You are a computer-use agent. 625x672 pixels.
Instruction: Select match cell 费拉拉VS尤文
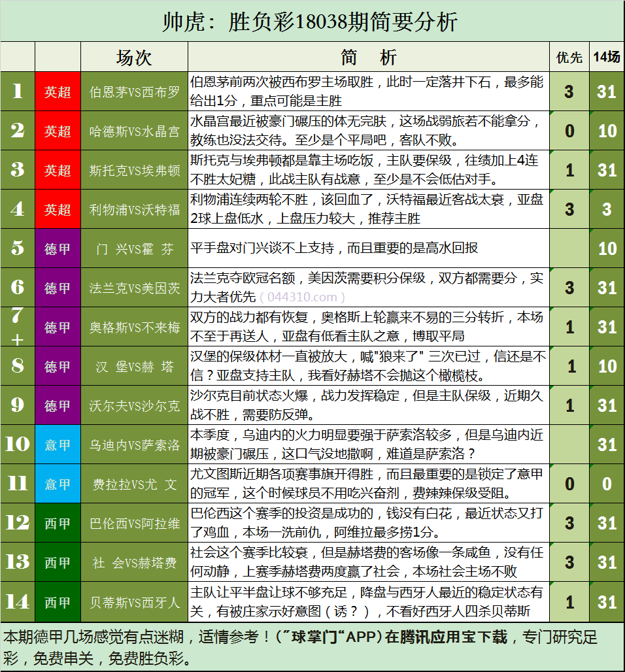134,484
